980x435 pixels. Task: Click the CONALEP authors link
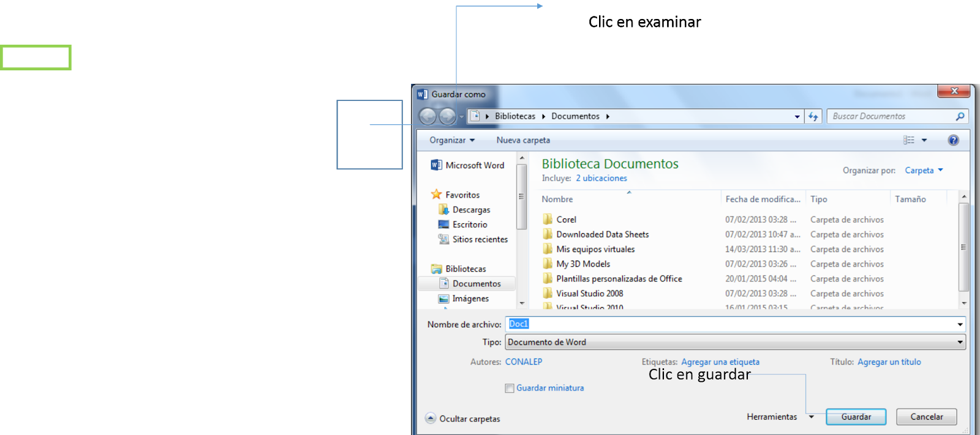[x=523, y=362]
